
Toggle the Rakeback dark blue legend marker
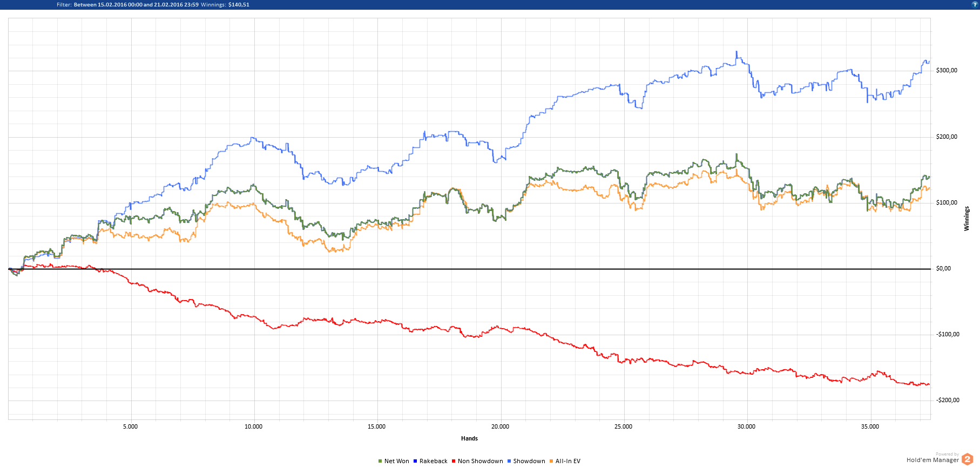tap(415, 461)
